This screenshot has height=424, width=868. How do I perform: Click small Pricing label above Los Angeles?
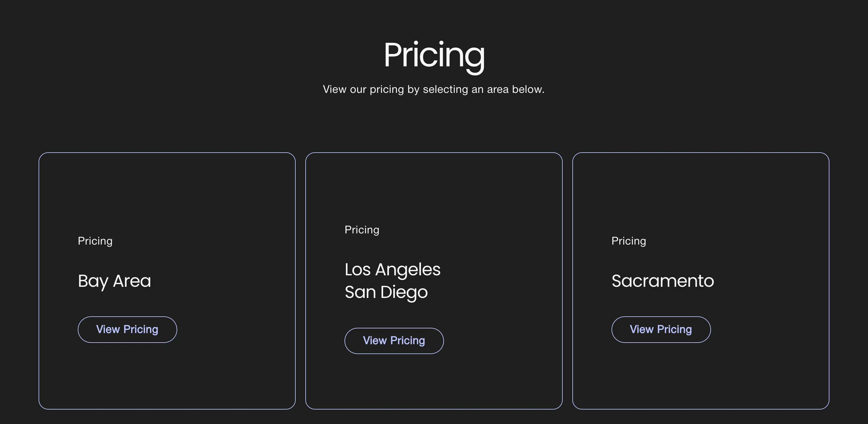coord(362,230)
